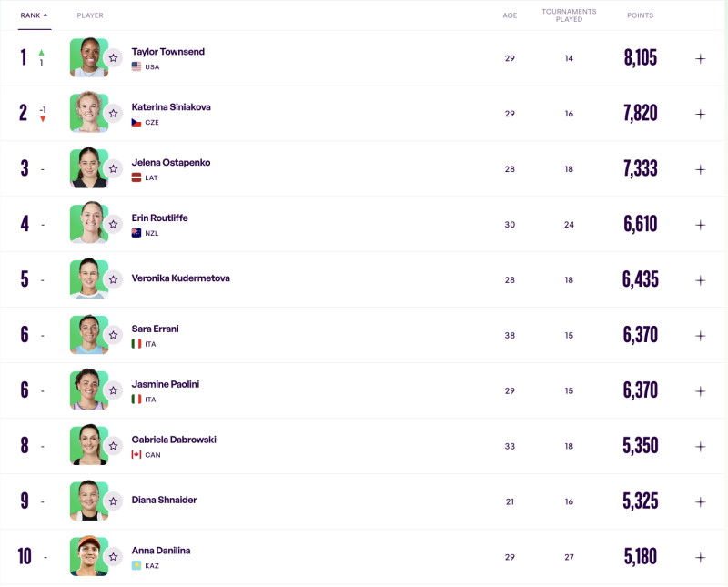Click star icon for Gabriela Dabrowski
This screenshot has height=587, width=728.
click(113, 446)
